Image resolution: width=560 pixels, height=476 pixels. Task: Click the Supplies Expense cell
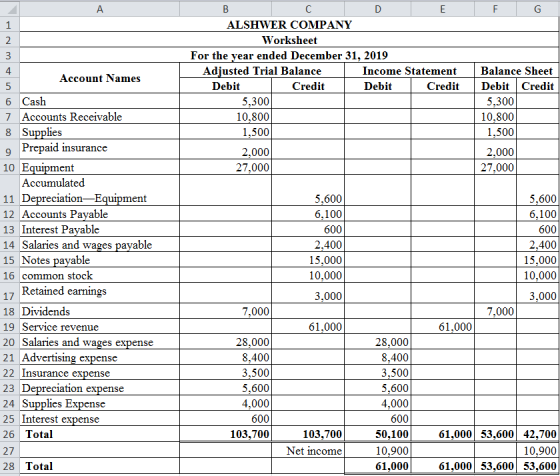[100, 404]
